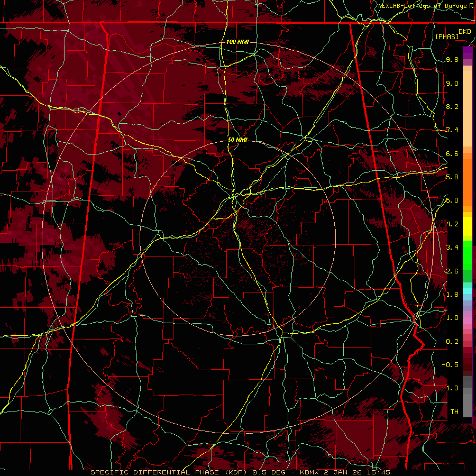Click the -0.5 colorbar scale value
The height and width of the screenshot is (476, 476).
pos(450,364)
